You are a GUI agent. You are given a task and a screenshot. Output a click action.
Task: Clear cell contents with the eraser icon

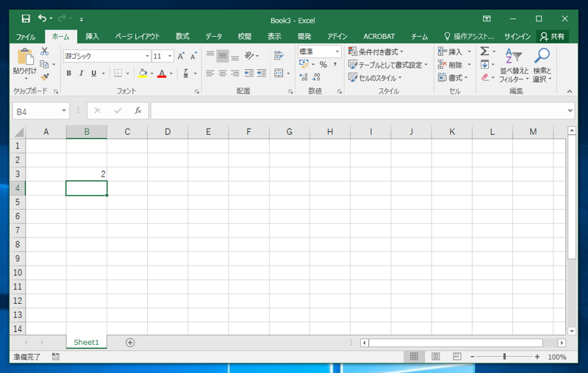(x=484, y=77)
